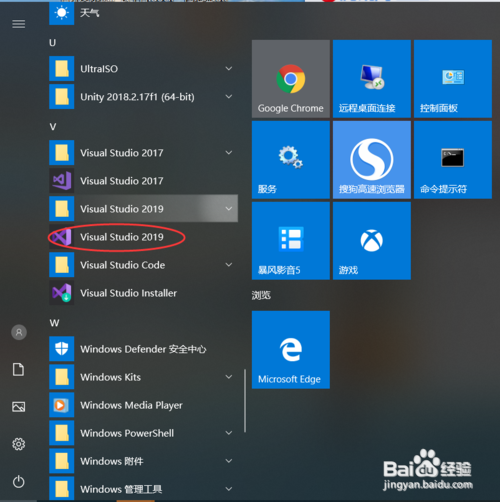The width and height of the screenshot is (500, 502).
Task: Open Pictures icon in the sidebar
Action: click(x=19, y=407)
